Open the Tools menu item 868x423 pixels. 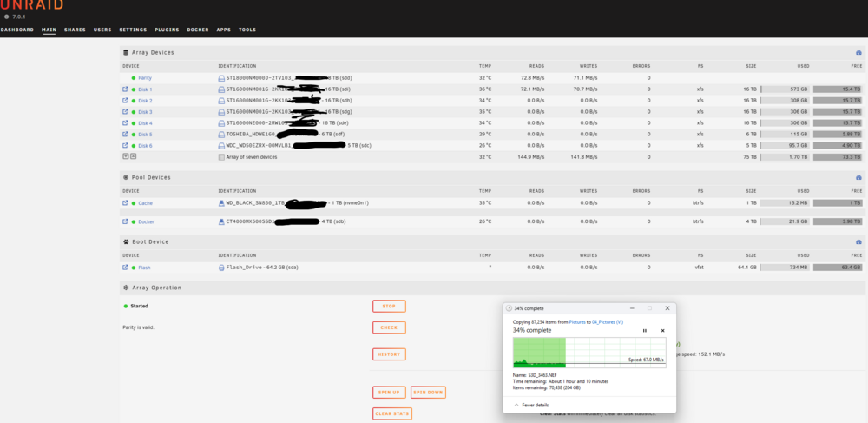click(x=247, y=30)
